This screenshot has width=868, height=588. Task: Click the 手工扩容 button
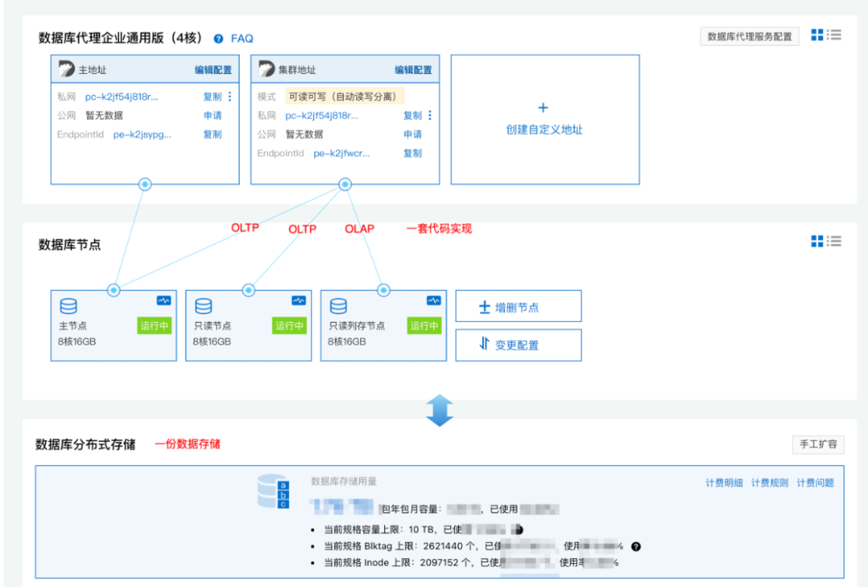click(x=818, y=444)
